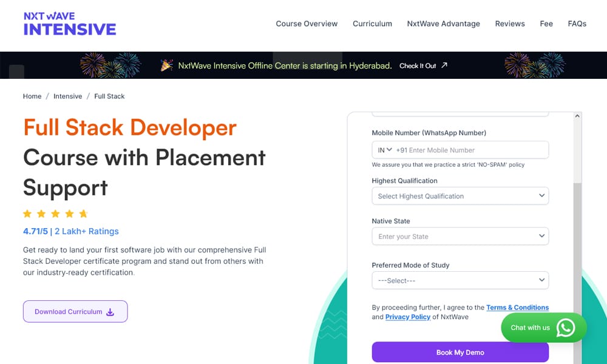Screen dimensions: 607x364
Task: Click Home in the breadcrumb trail
Action: (x=32, y=96)
